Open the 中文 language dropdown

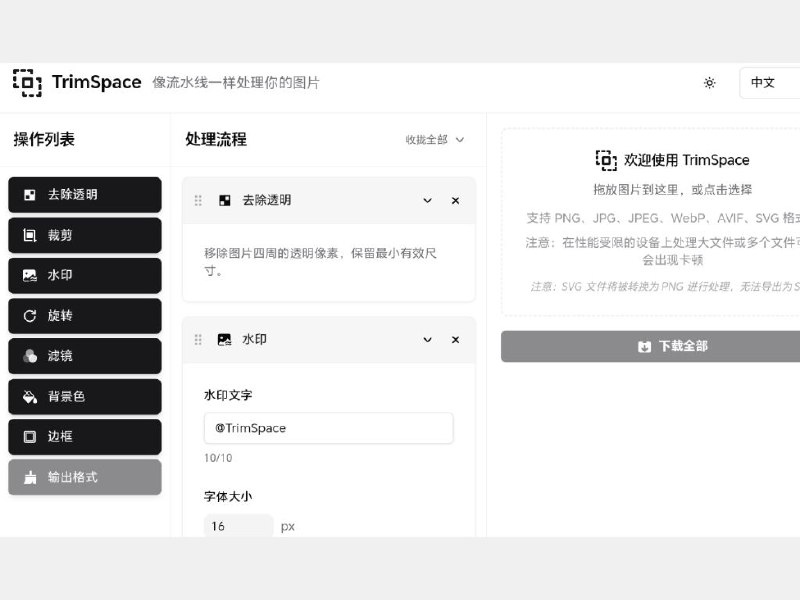click(769, 83)
